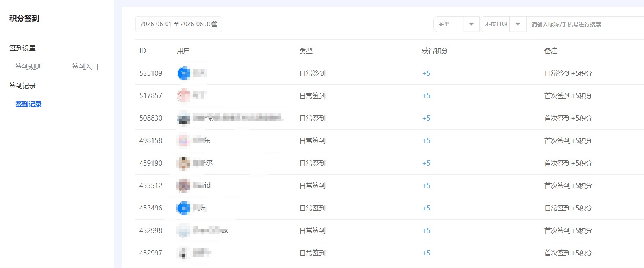Select the active 签到记录 submenu item

pyautogui.click(x=28, y=104)
